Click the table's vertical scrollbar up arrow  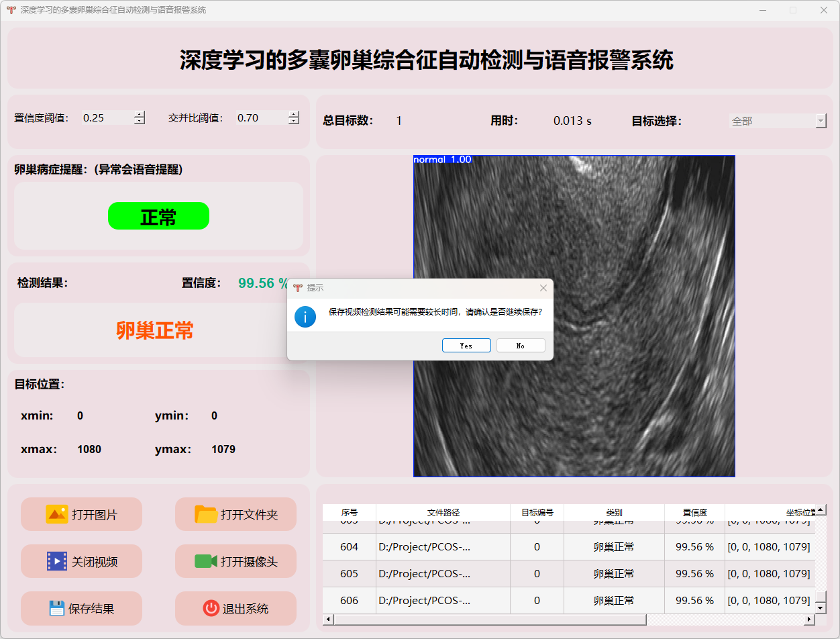coord(821,511)
